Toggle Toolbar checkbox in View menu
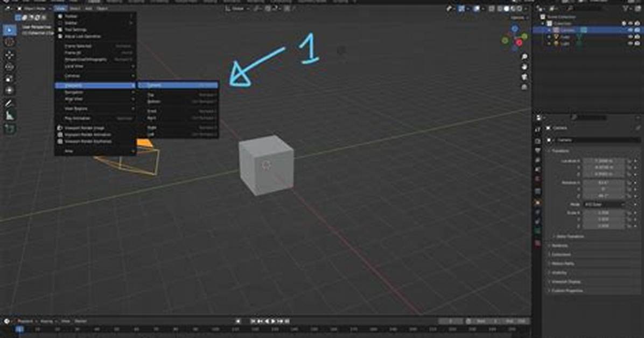Screen dimensions: 644x338 pyautogui.click(x=60, y=17)
